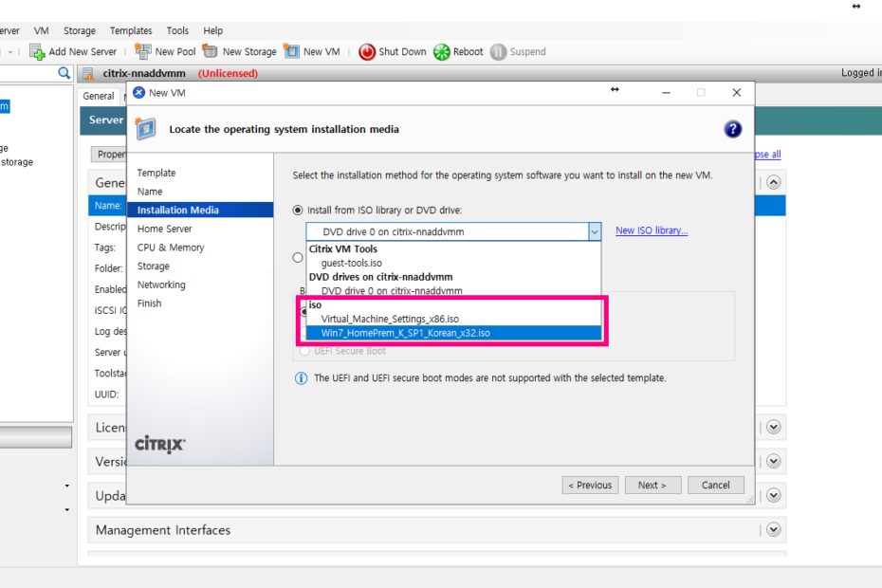Screen dimensions: 882x588
Task: Go to Home Server wizard step
Action: click(x=164, y=229)
